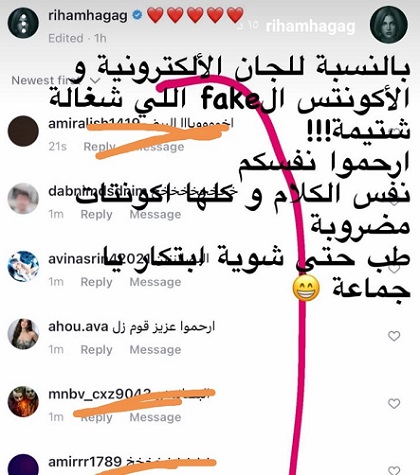
Task: Open avinasrin profile avatar
Action: [x=23, y=266]
